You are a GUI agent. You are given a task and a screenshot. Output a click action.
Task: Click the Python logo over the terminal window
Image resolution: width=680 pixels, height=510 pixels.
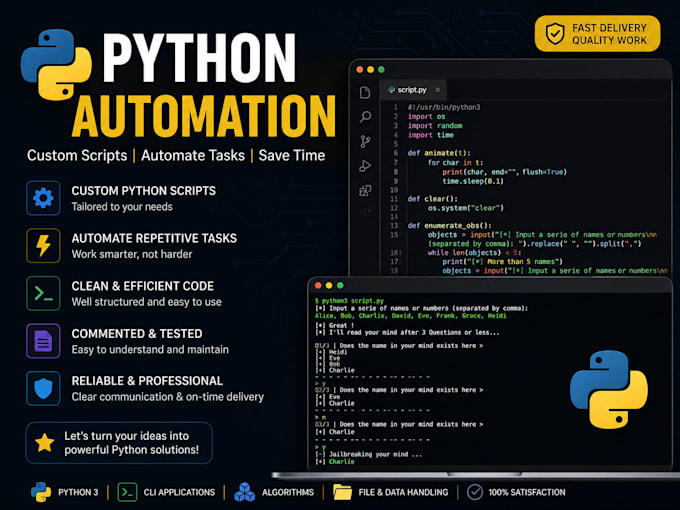coord(608,389)
